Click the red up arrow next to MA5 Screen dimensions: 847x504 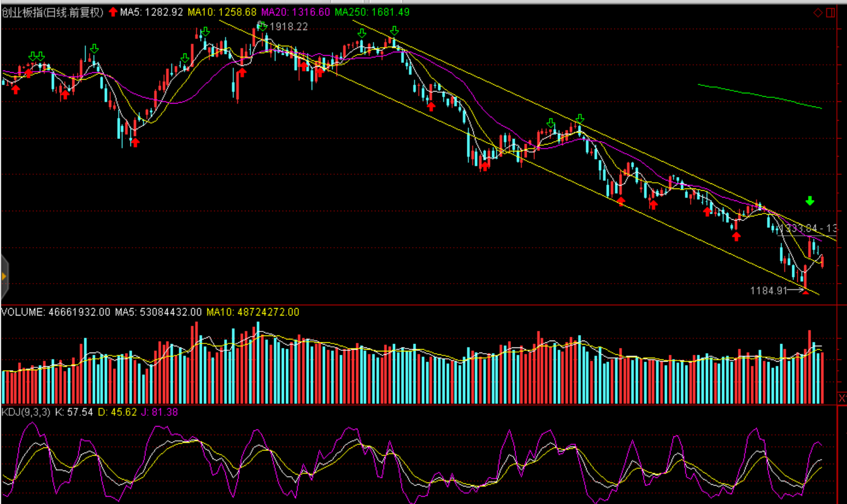coord(113,12)
